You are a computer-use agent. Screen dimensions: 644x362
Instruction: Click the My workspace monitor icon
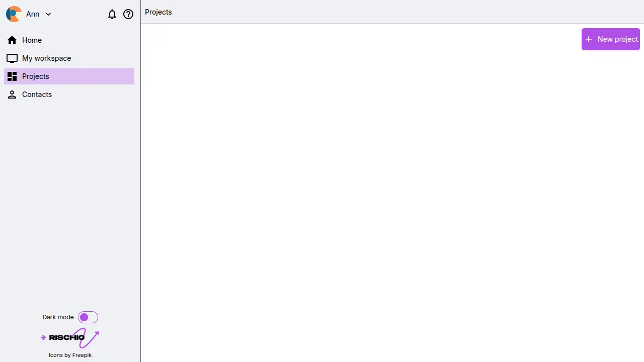click(12, 58)
